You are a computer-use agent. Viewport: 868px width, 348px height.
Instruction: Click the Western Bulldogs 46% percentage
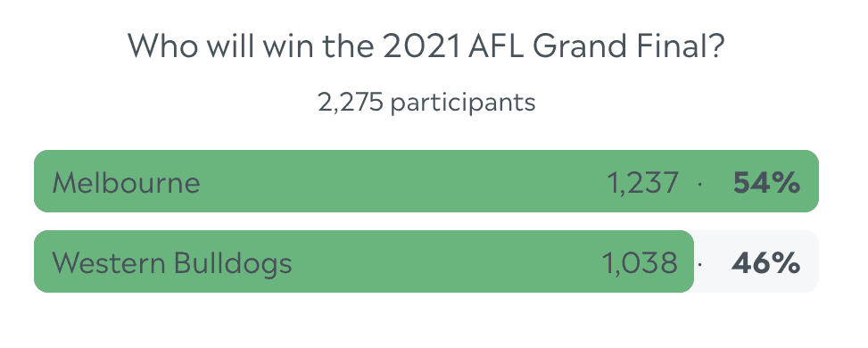pyautogui.click(x=765, y=262)
